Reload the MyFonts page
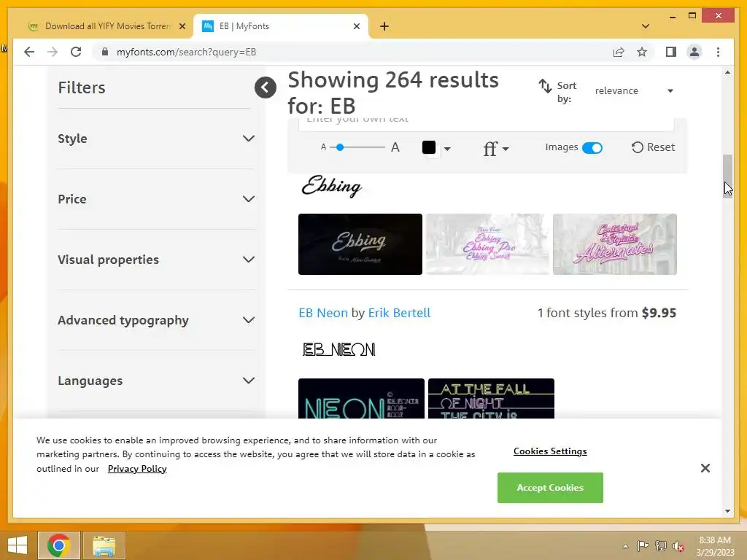The width and height of the screenshot is (747, 560). click(76, 52)
